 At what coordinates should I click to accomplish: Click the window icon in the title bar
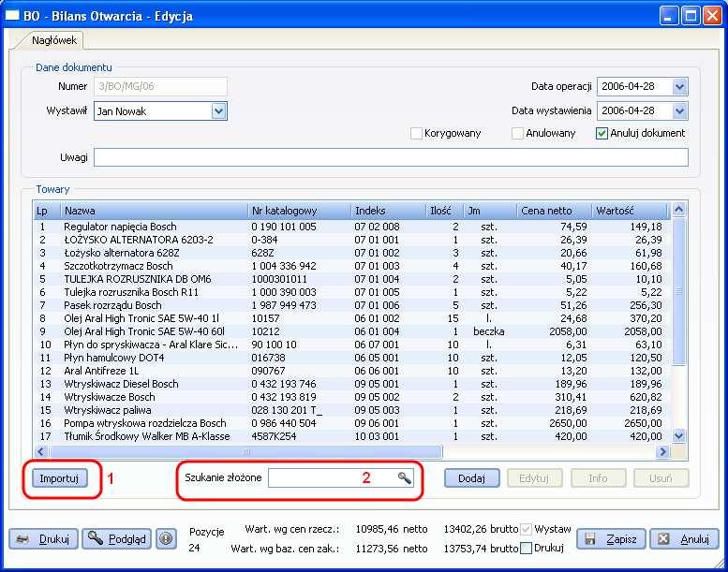click(x=11, y=15)
